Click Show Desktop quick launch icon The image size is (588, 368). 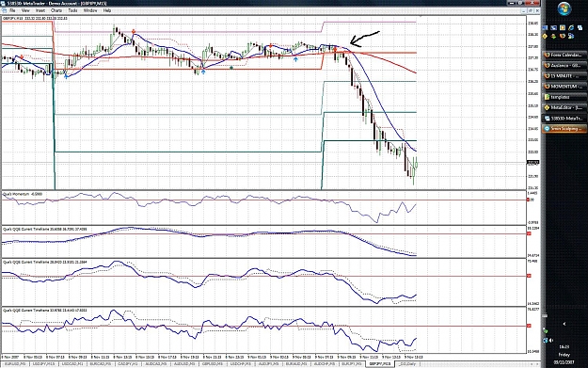545,27
